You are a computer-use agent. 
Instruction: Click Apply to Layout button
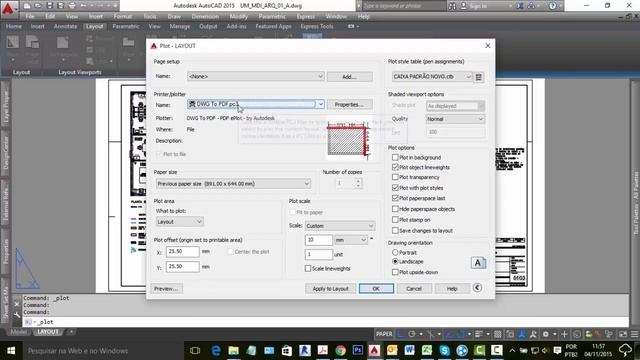pyautogui.click(x=330, y=289)
